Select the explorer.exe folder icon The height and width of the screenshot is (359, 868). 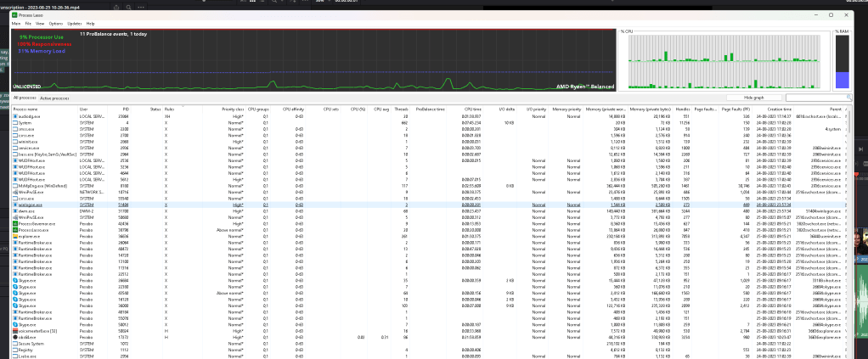coord(15,236)
